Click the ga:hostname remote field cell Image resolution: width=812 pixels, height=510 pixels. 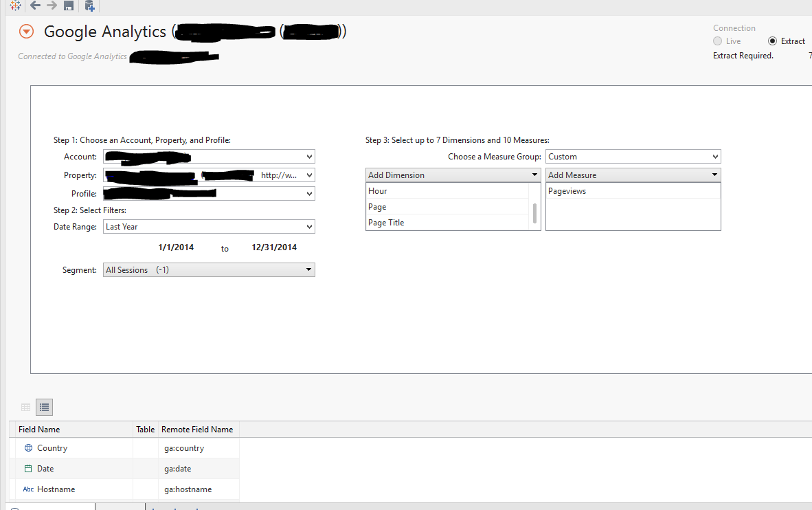pos(199,489)
